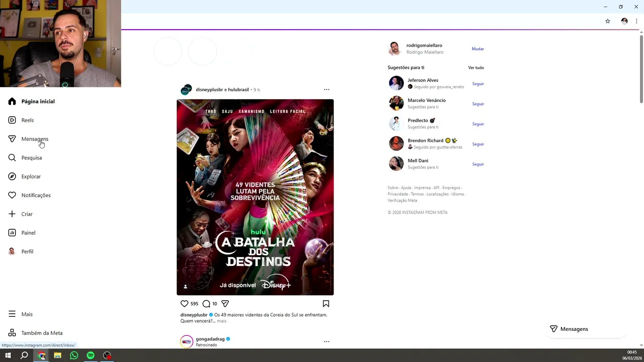
Task: Click the Criar plus icon
Action: [x=12, y=214]
